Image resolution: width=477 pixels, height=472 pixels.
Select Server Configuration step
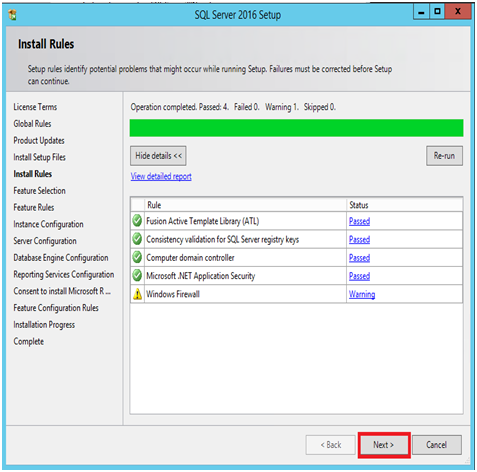(x=45, y=241)
